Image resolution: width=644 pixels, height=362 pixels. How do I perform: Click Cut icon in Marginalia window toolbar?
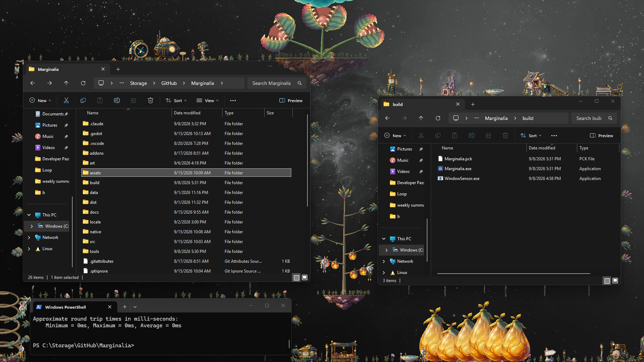point(66,101)
